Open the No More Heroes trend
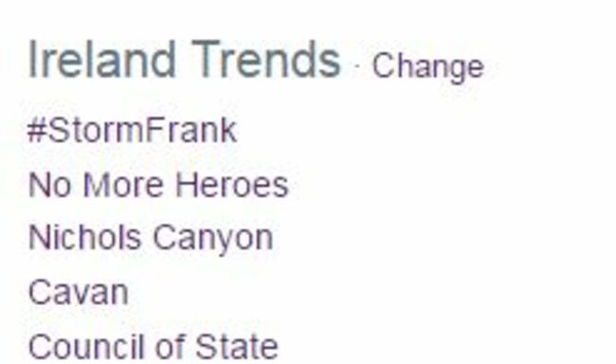This screenshot has width=616, height=364. 158,185
